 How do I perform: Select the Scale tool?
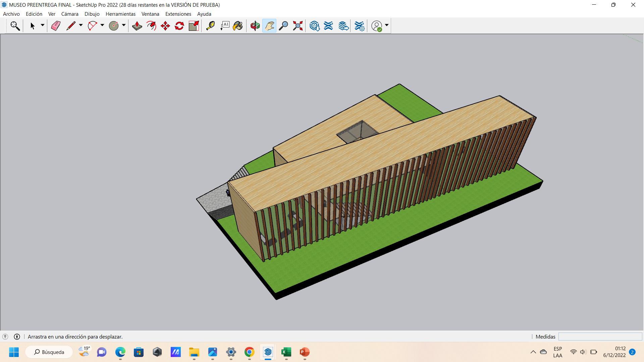[194, 26]
